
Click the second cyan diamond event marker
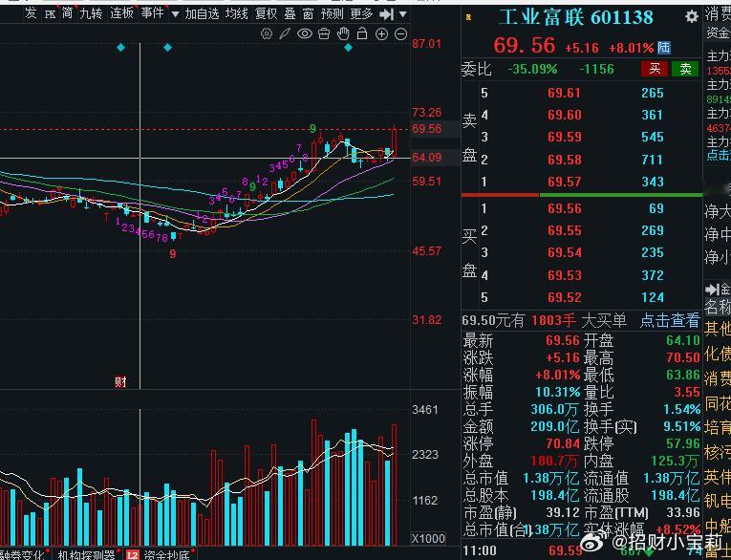[168, 47]
